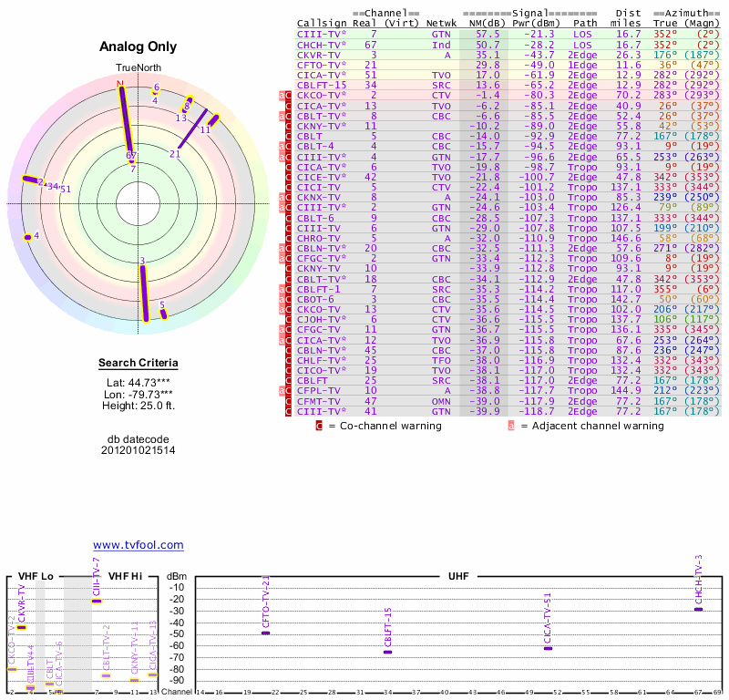Click the CICA-TV-51 signal marker in UHF chart
The width and height of the screenshot is (729, 700).
tap(548, 648)
